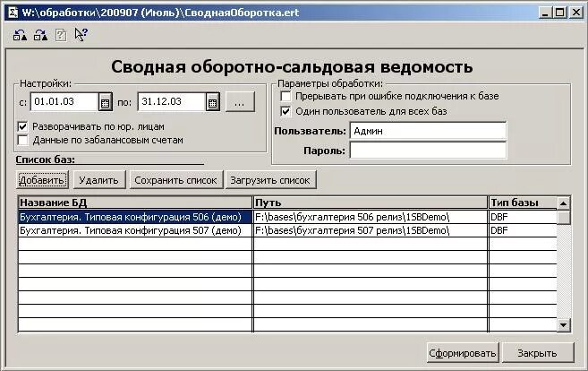The width and height of the screenshot is (588, 371).
Task: Click the Добавить button
Action: 42,180
